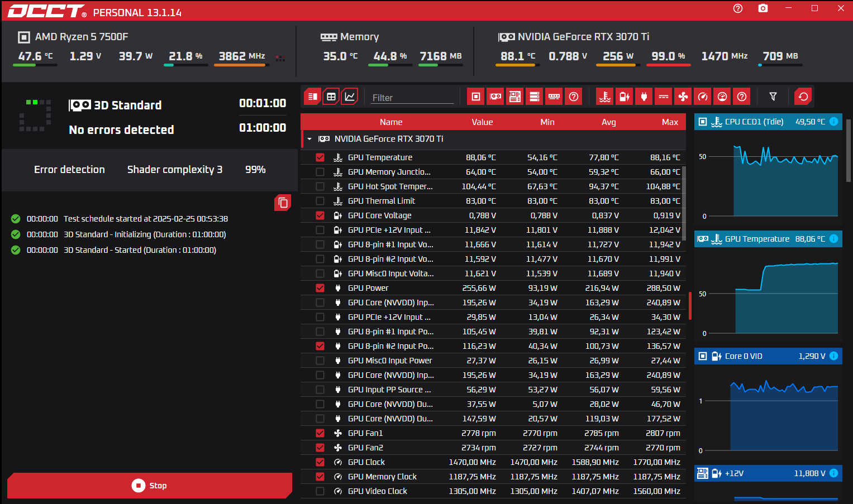Screen dimensions: 853x504
Task: Toggle the current sensor type filter
Action: click(664, 97)
